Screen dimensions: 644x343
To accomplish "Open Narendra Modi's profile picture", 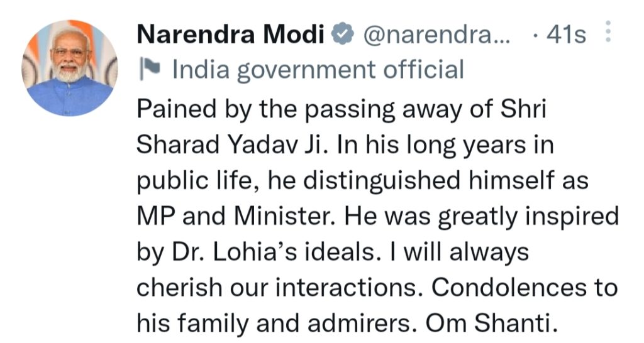I will (70, 68).
